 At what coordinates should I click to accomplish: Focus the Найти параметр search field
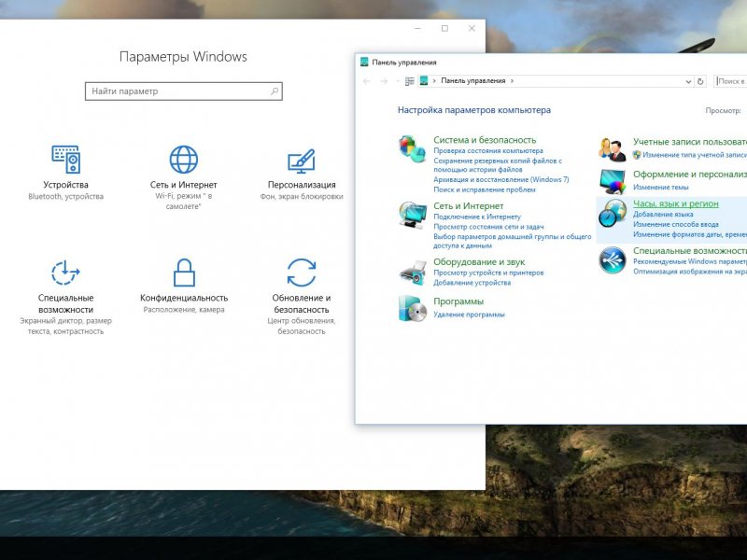[183, 91]
